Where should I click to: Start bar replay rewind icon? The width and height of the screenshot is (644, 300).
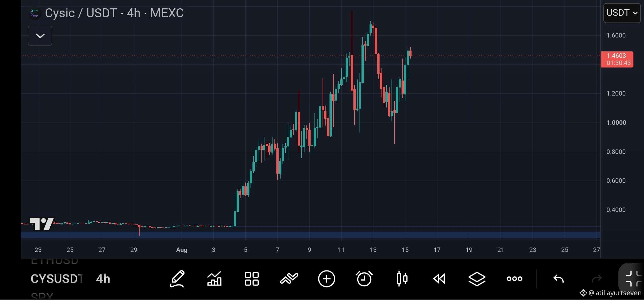coord(439,279)
